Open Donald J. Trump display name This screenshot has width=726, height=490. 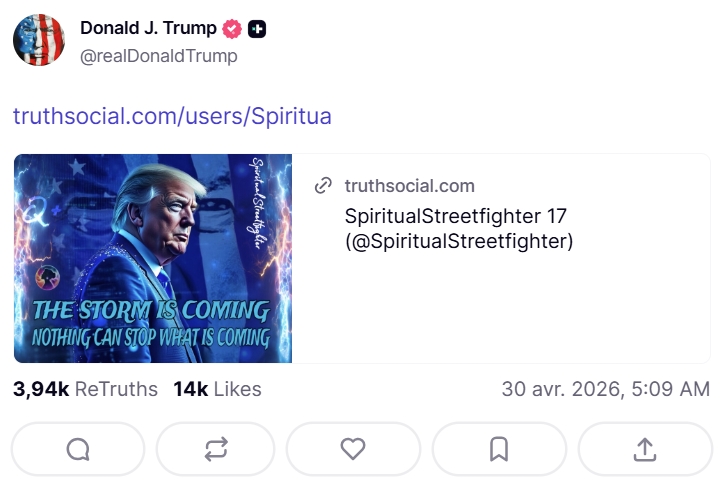tap(148, 28)
